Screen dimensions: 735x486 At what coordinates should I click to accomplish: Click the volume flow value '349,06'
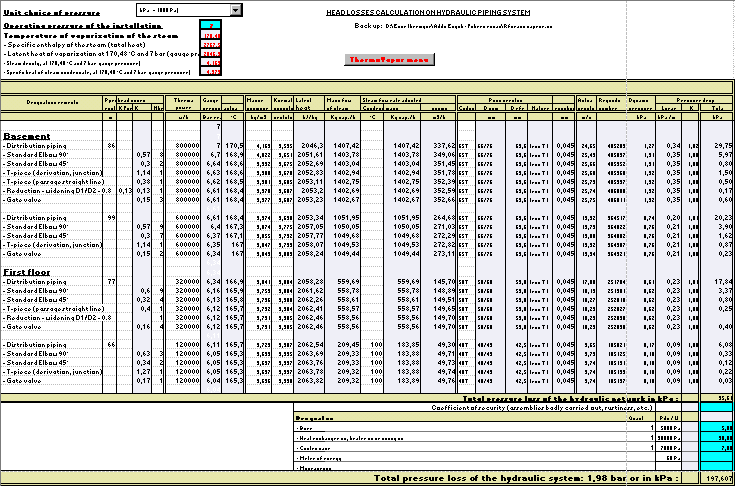(443, 155)
